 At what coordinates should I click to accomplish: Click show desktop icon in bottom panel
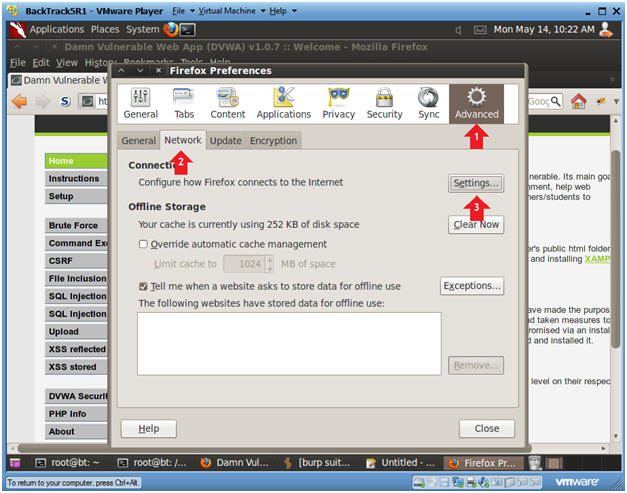(x=15, y=463)
